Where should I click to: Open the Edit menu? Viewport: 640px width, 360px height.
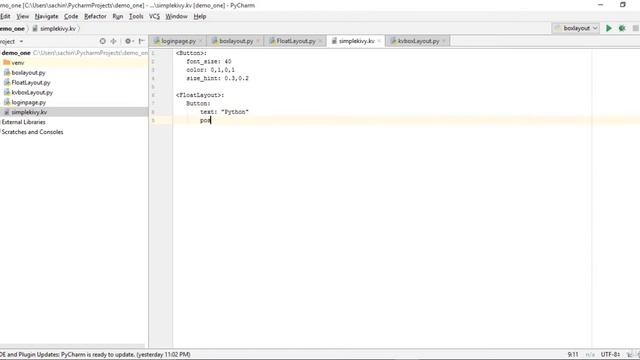(x=5, y=16)
